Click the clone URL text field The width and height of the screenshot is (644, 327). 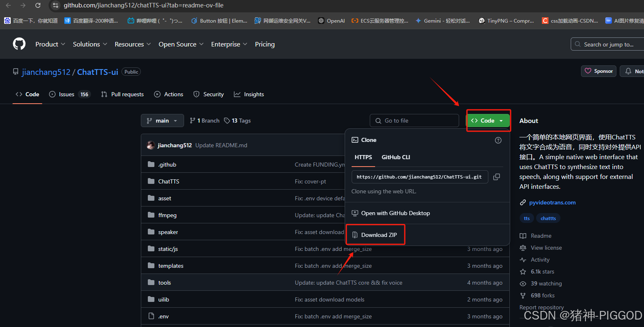coord(420,177)
